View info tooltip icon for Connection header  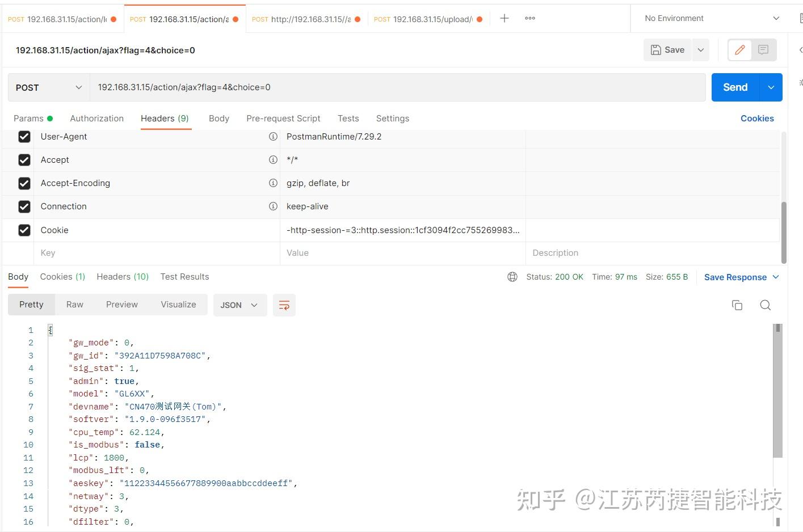point(273,206)
